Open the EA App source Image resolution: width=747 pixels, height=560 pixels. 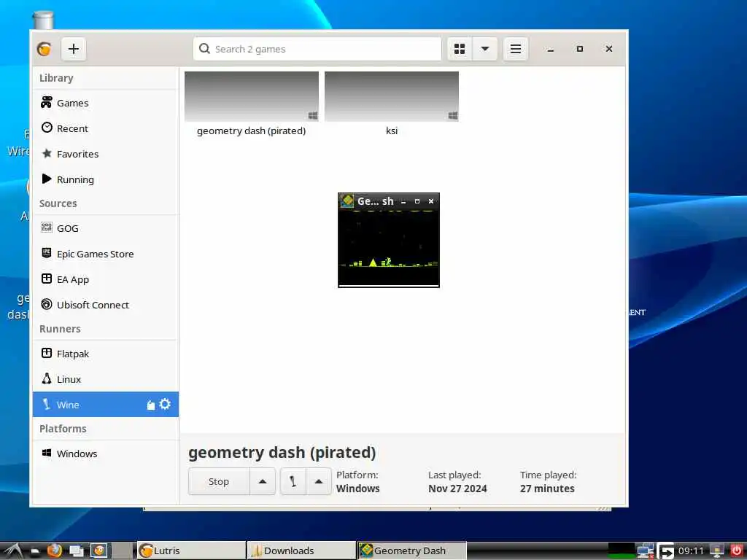(106, 279)
